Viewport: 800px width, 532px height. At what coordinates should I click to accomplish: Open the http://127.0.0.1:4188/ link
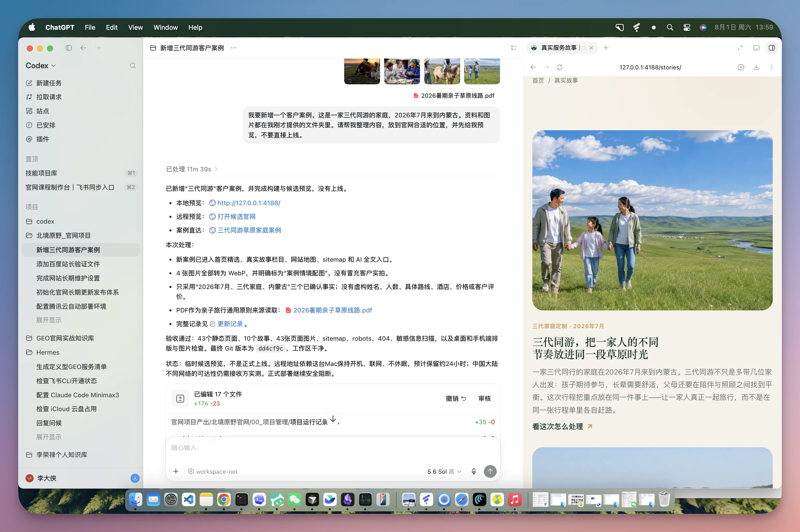pyautogui.click(x=249, y=203)
